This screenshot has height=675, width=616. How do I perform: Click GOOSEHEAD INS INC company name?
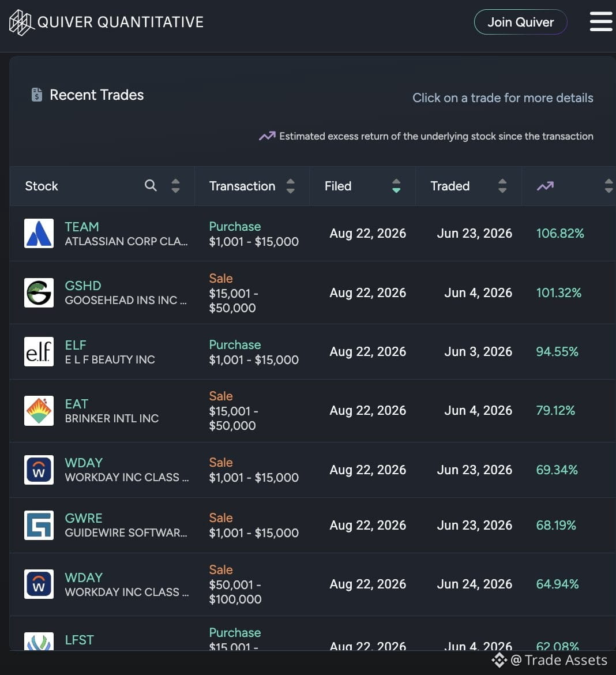click(126, 301)
